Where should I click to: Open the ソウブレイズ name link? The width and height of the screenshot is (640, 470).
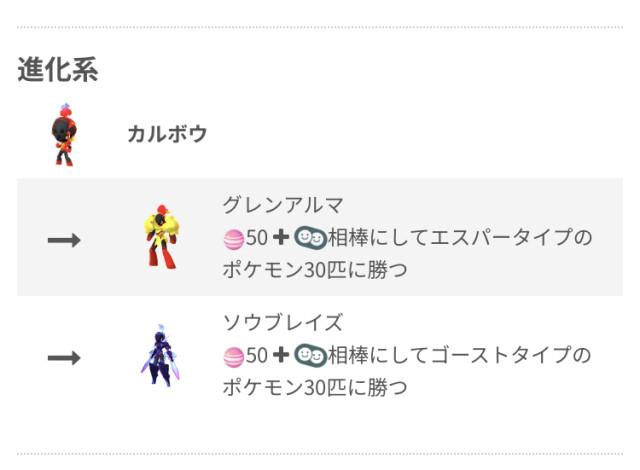(282, 322)
